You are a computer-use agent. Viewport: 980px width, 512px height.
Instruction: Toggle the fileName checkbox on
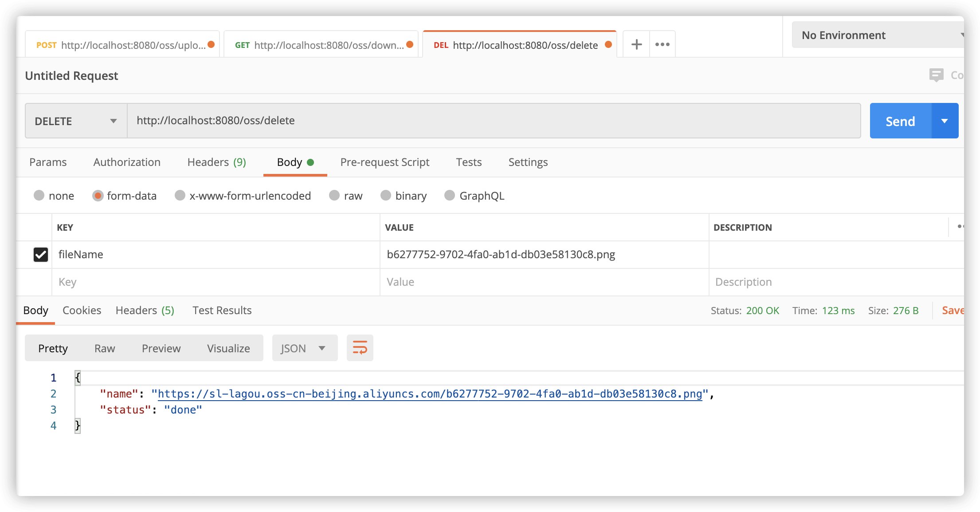pos(40,254)
